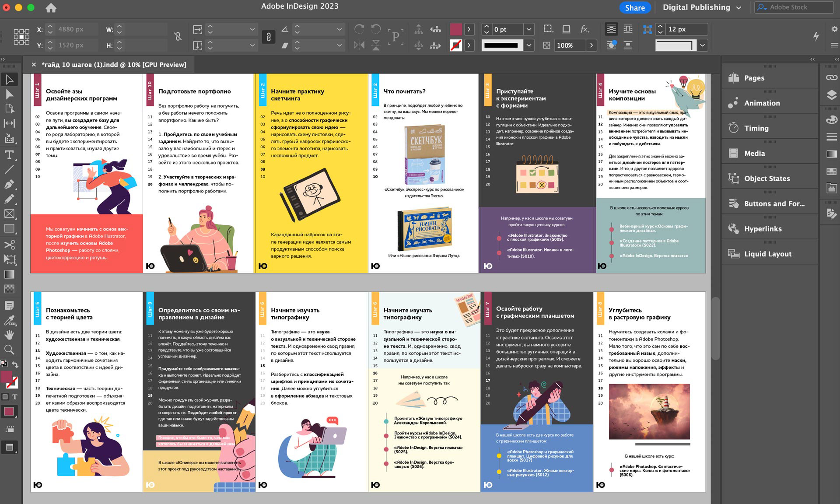Open the stroke weight dropdown

529,29
